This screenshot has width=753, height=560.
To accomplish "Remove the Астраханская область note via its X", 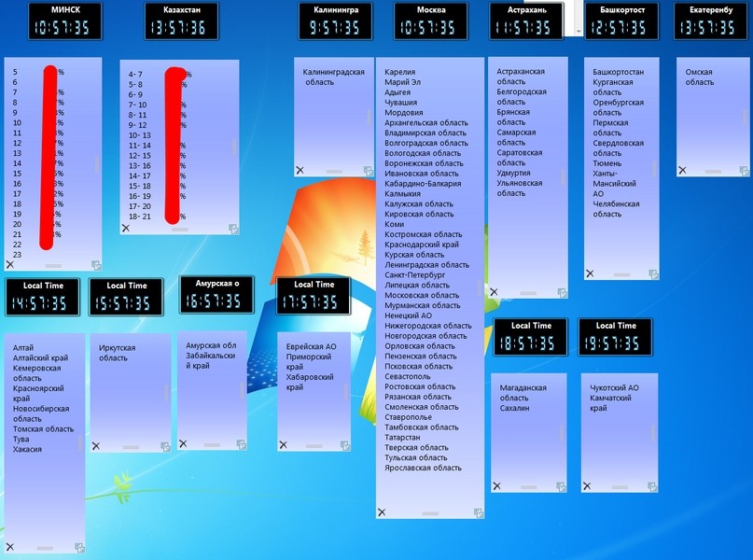I will point(495,292).
